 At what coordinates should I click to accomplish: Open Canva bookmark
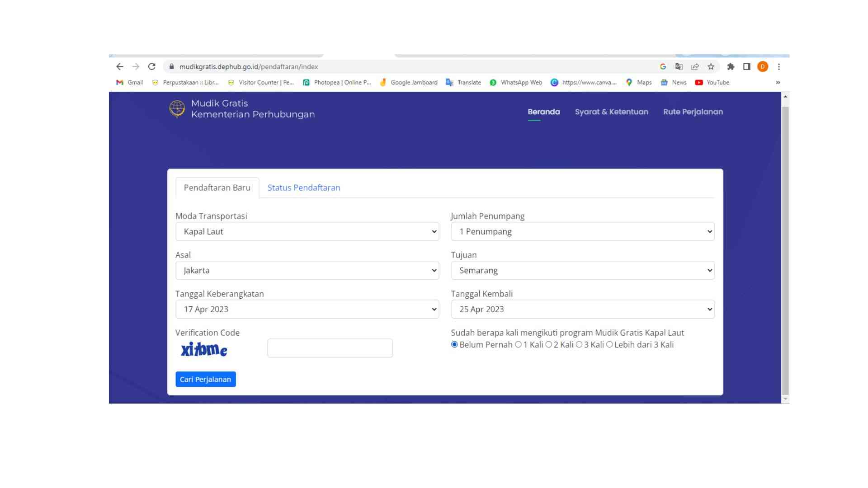583,82
